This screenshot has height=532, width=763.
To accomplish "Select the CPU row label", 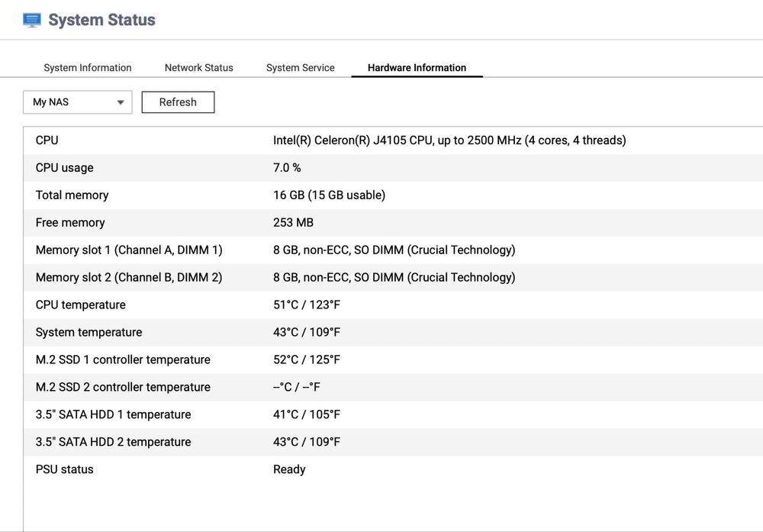I will 47,140.
